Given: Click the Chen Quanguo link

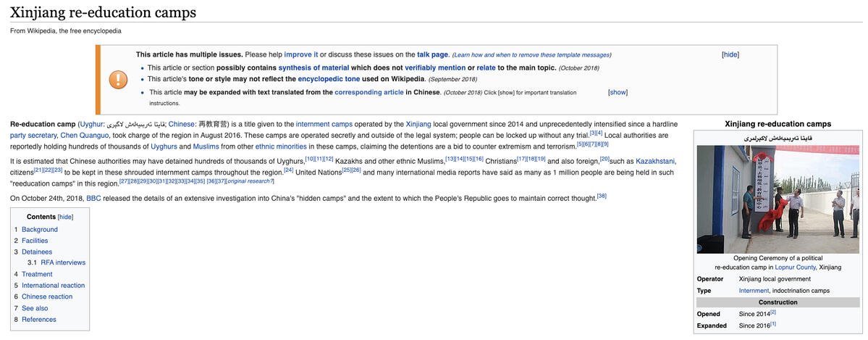Looking at the screenshot, I should [x=84, y=136].
